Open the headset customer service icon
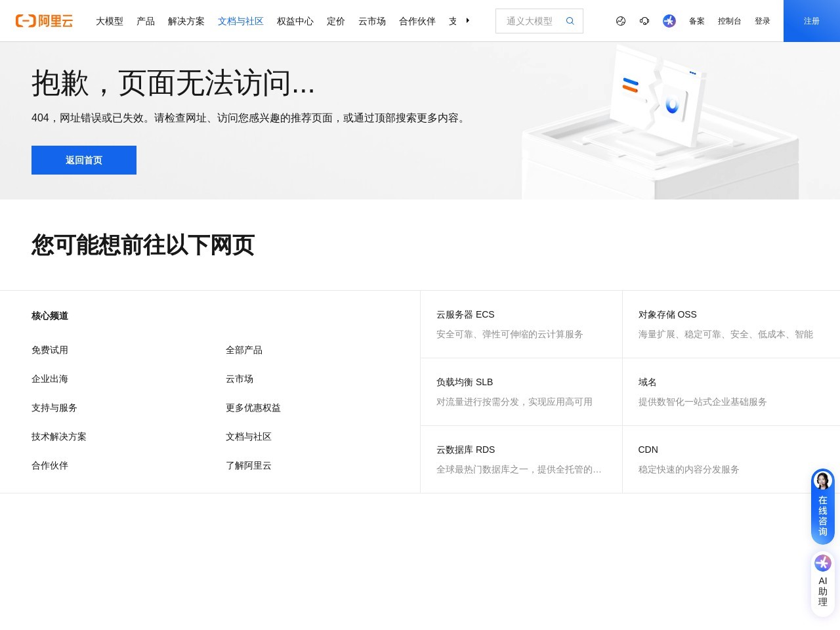The image size is (840, 630). (x=644, y=21)
